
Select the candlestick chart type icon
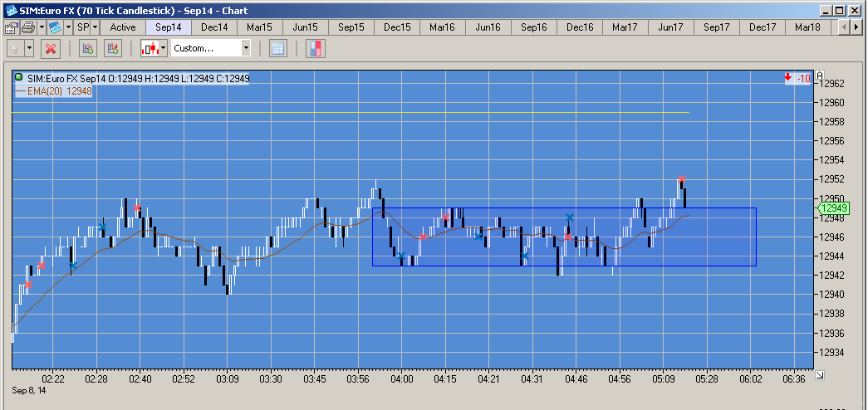pyautogui.click(x=150, y=49)
